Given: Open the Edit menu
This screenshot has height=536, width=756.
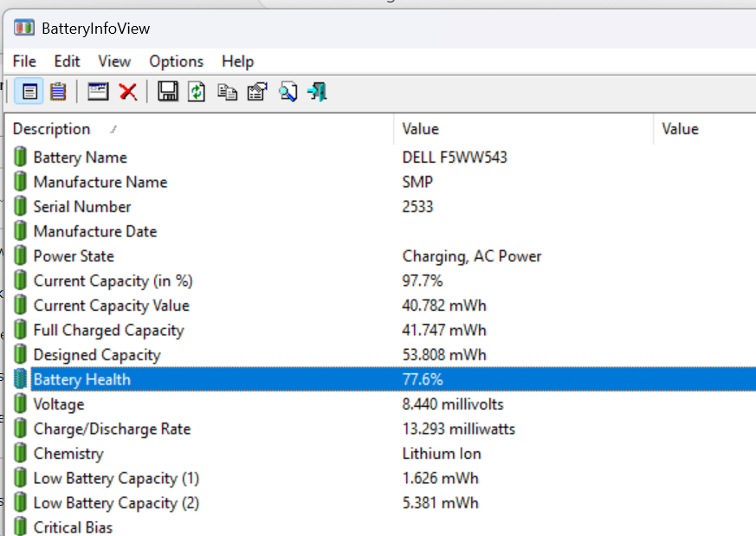Looking at the screenshot, I should (x=67, y=61).
